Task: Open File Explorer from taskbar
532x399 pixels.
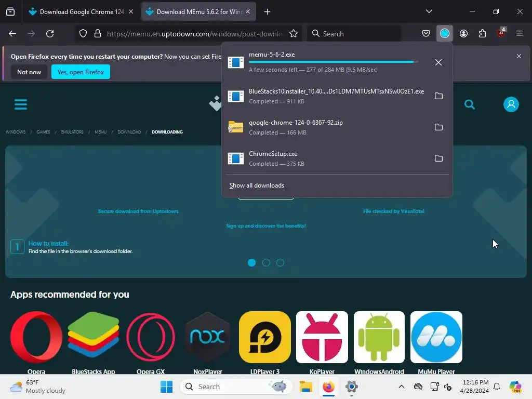Action: (x=305, y=387)
